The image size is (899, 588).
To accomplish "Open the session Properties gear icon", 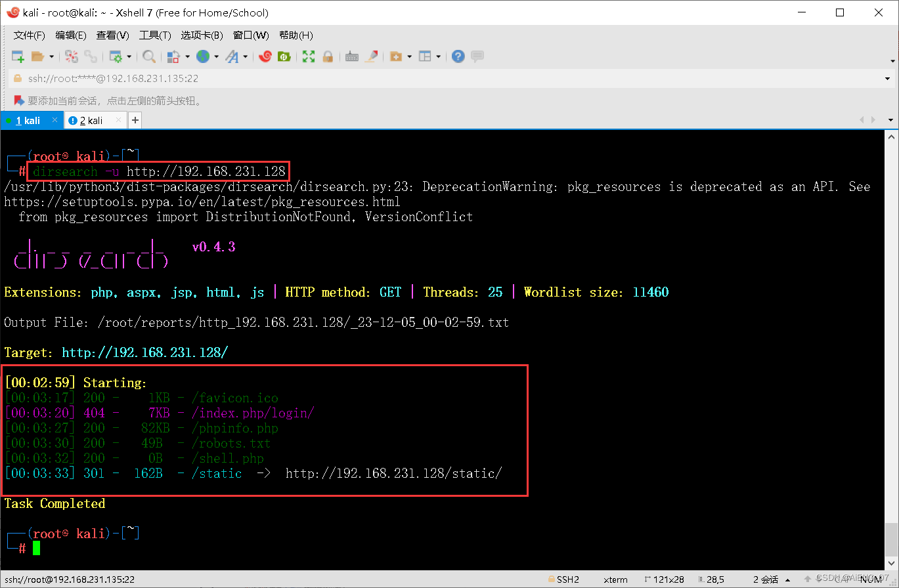I will 116,56.
